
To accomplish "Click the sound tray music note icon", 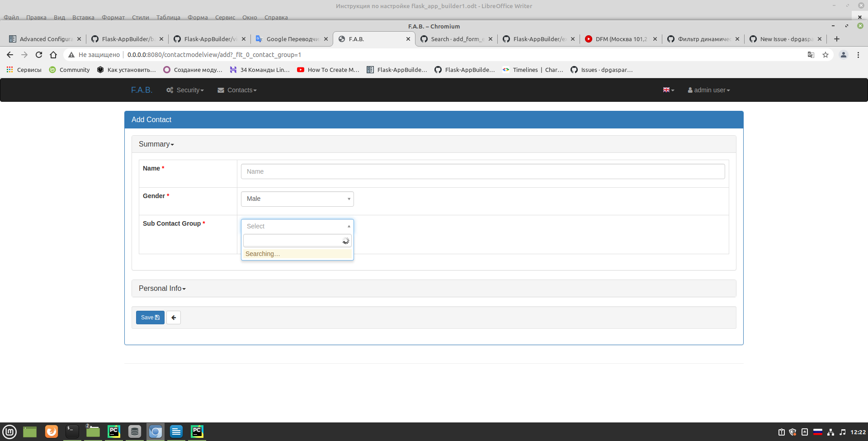I will (x=842, y=432).
